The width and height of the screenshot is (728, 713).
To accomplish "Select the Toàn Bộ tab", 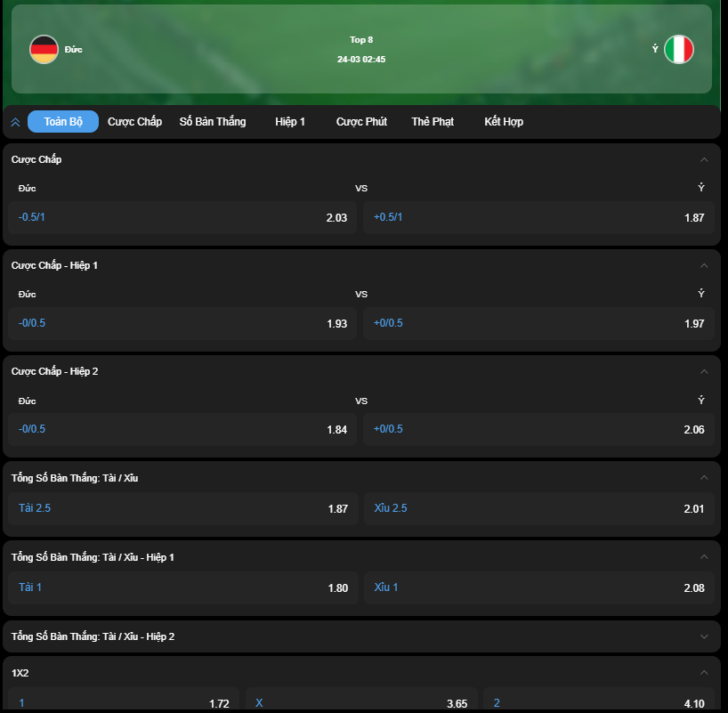I will (63, 122).
